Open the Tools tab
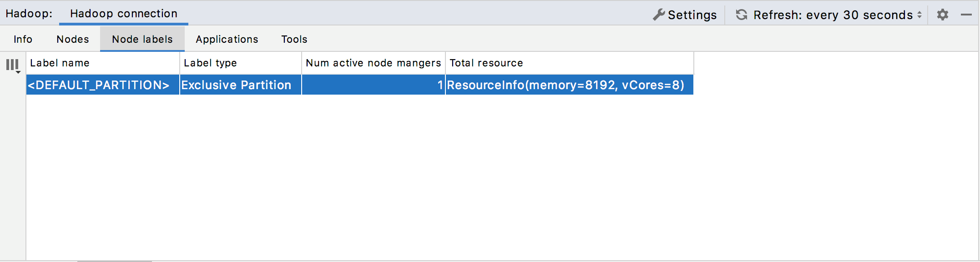Image resolution: width=980 pixels, height=262 pixels. pyautogui.click(x=294, y=39)
